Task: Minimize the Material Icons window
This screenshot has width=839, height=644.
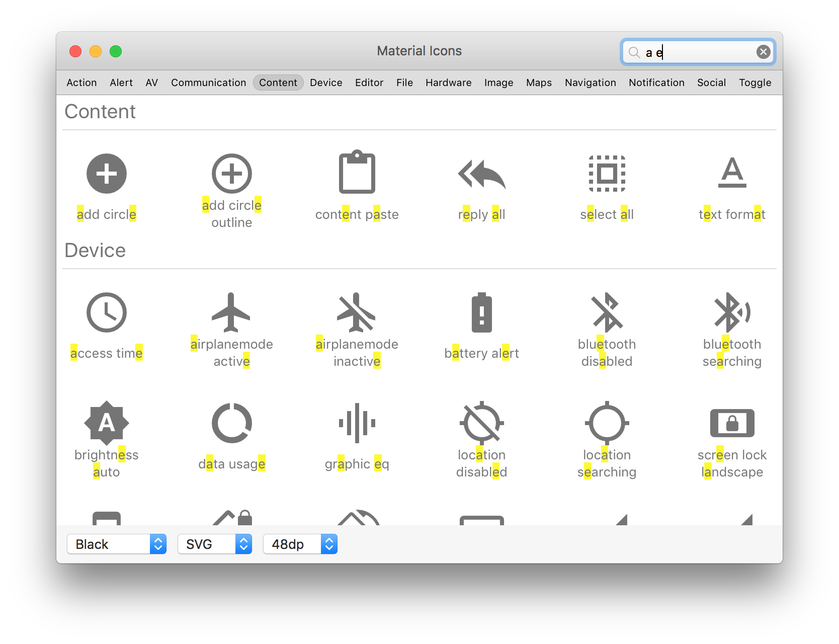Action: pos(96,51)
